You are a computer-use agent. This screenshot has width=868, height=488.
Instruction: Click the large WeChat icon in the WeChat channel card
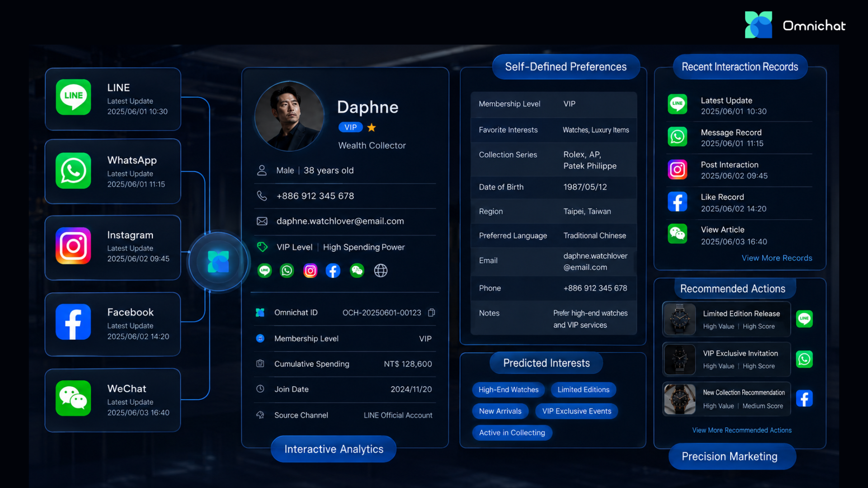[73, 398]
